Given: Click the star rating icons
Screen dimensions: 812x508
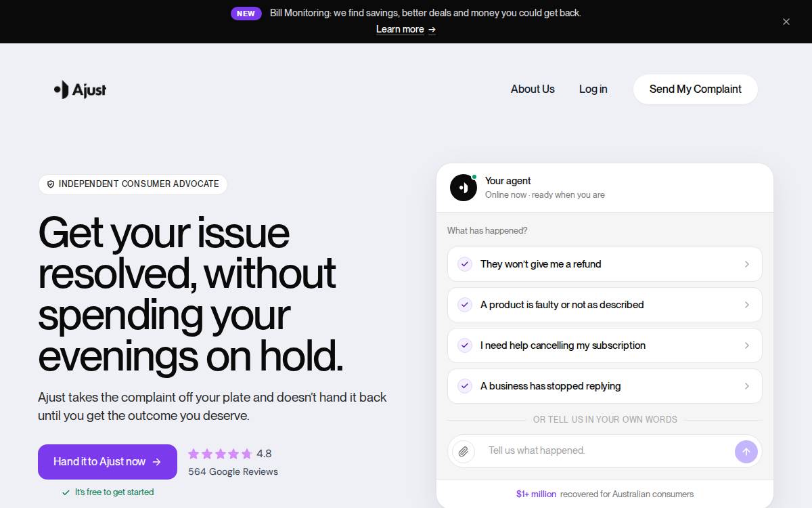Looking at the screenshot, I should 220,454.
